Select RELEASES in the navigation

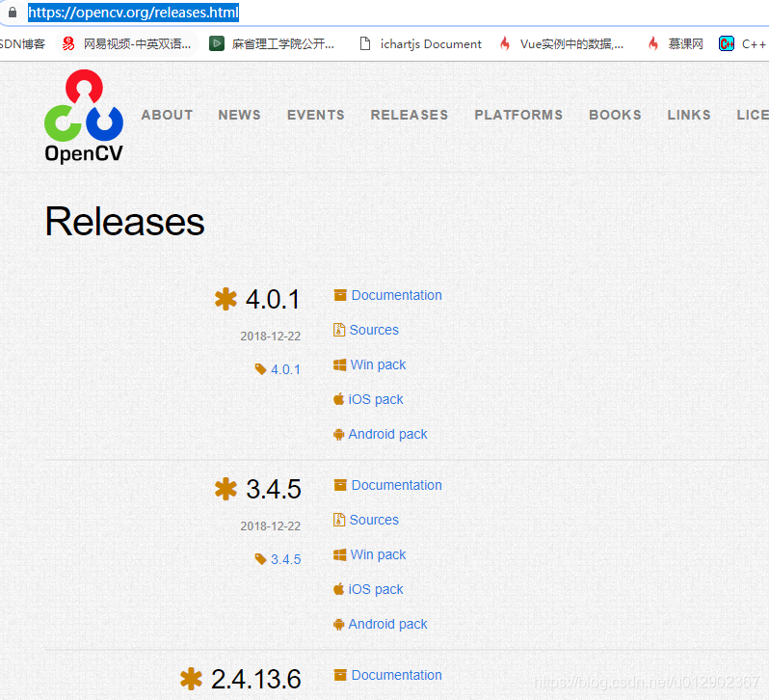[410, 115]
